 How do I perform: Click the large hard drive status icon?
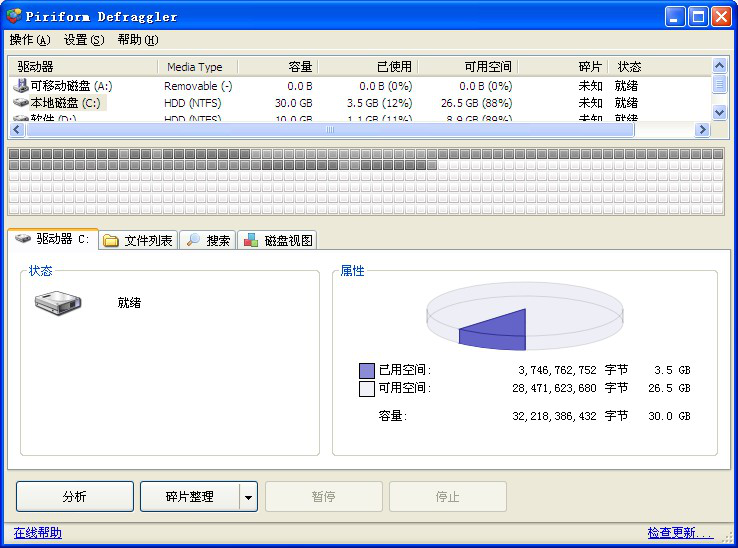pos(58,303)
